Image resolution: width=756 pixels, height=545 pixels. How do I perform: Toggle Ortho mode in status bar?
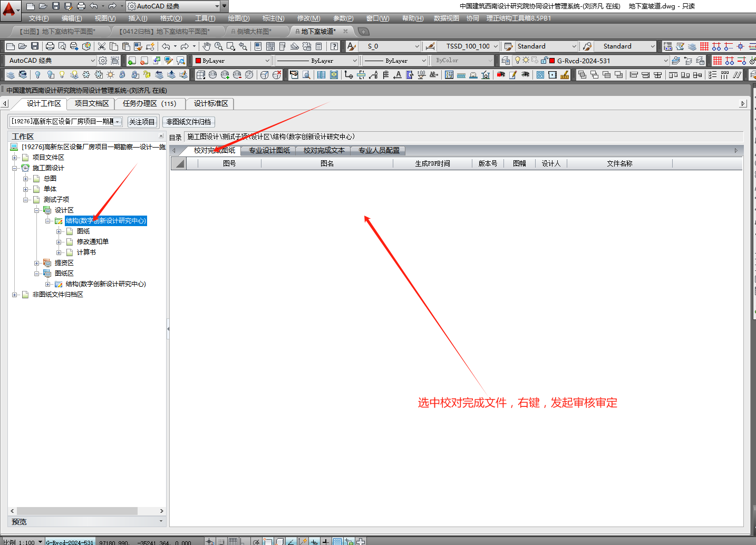244,541
